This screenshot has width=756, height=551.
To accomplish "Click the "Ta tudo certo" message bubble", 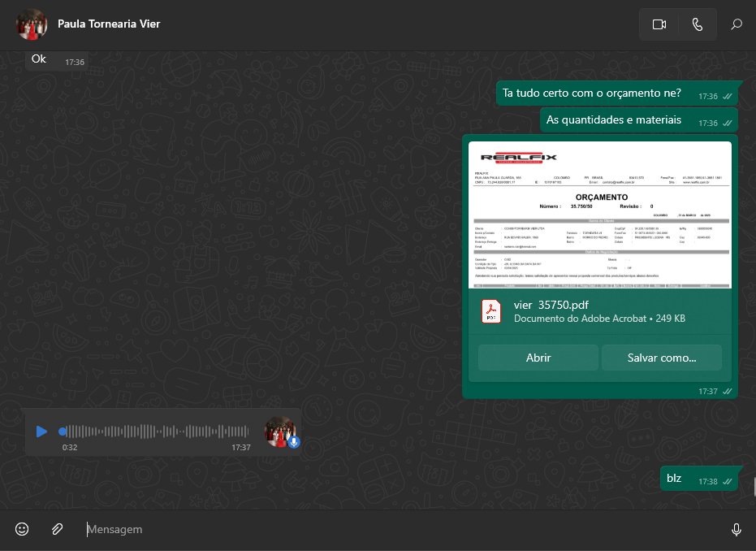I will pos(591,93).
